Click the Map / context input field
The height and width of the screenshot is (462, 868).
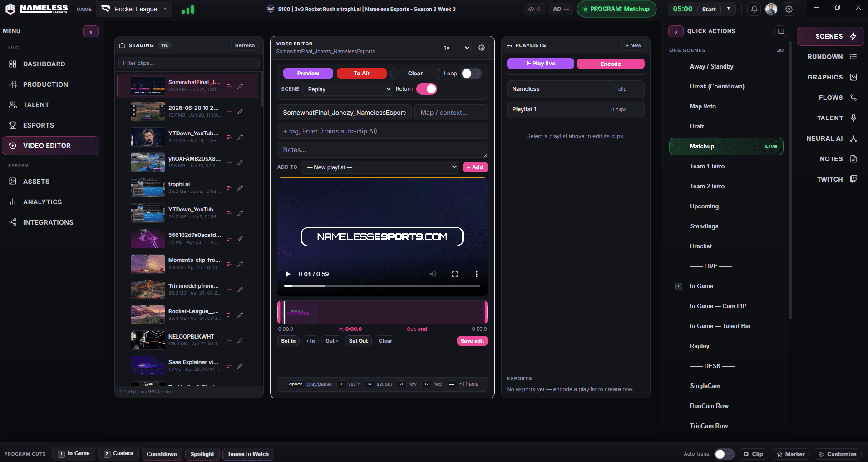click(x=451, y=113)
